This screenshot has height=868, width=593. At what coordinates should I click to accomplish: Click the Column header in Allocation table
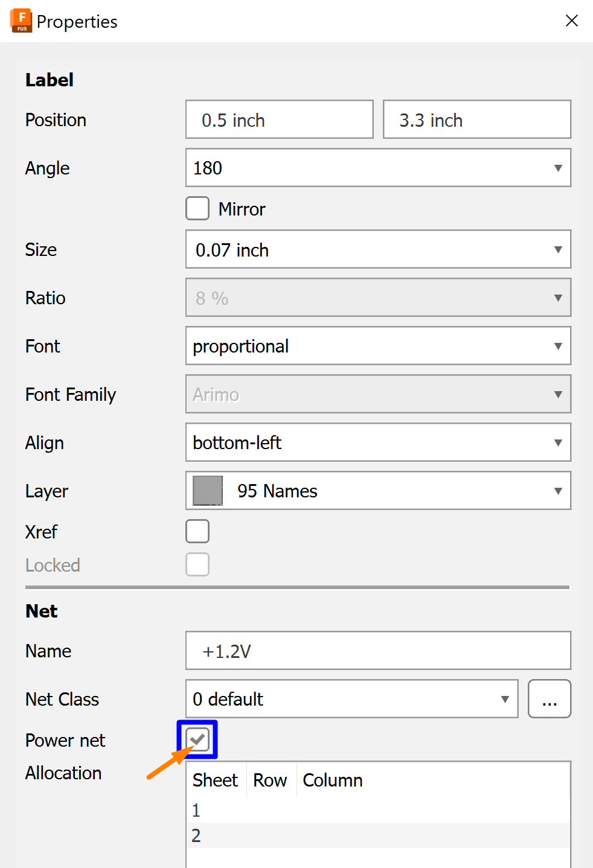pyautogui.click(x=333, y=780)
